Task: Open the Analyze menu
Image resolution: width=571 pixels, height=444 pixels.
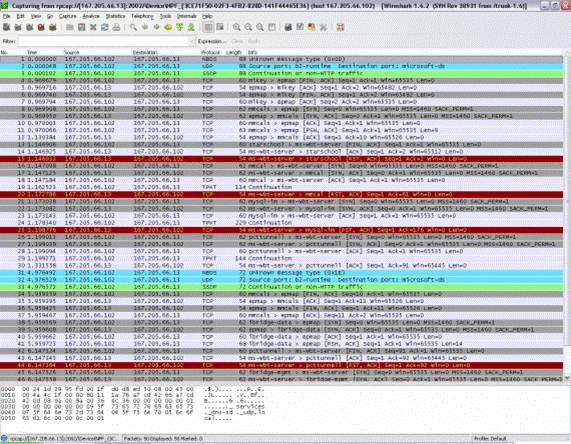Action: 91,16
